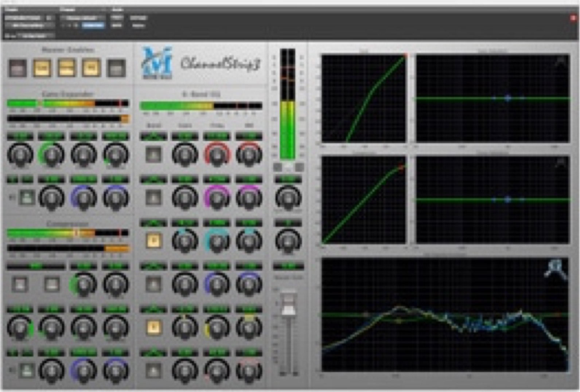
Task: Enable the blue EQ band 4 button
Action: [153, 284]
